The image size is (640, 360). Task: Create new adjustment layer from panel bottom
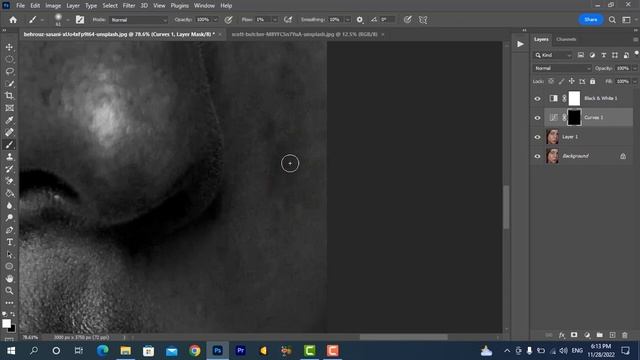[x=587, y=335]
